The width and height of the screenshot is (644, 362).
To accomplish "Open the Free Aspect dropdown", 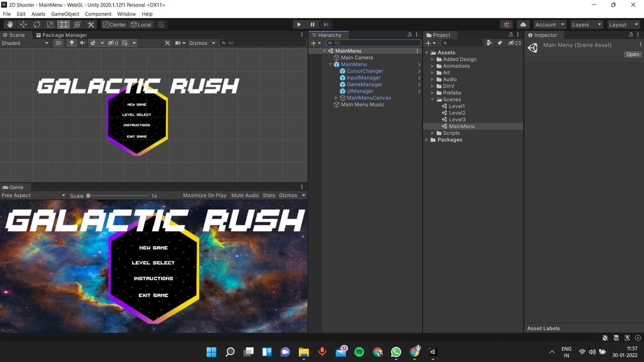I will (33, 196).
